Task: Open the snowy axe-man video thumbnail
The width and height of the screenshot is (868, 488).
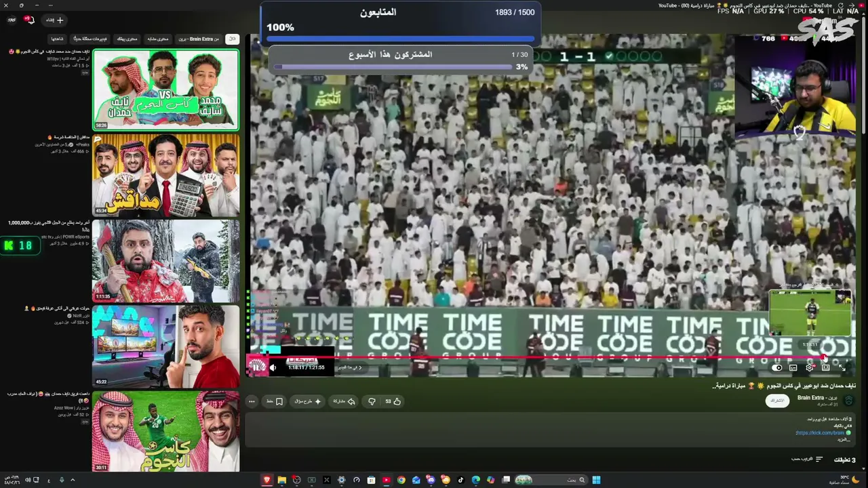Action: coord(166,260)
